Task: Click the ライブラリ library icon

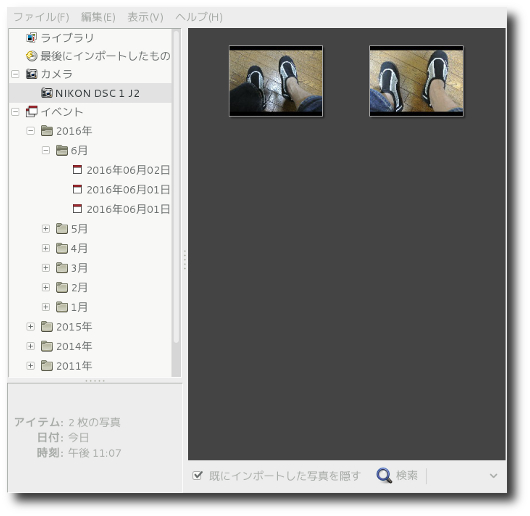Action: click(x=31, y=37)
